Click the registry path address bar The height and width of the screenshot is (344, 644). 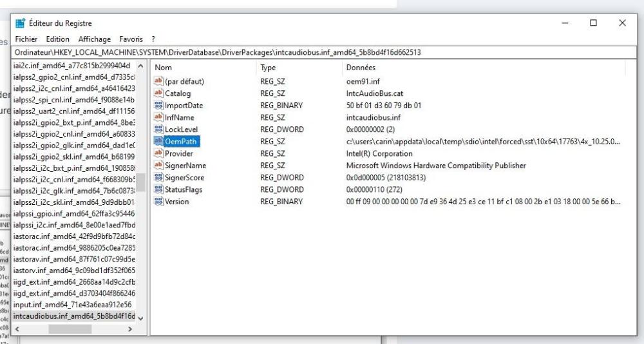[x=322, y=52]
